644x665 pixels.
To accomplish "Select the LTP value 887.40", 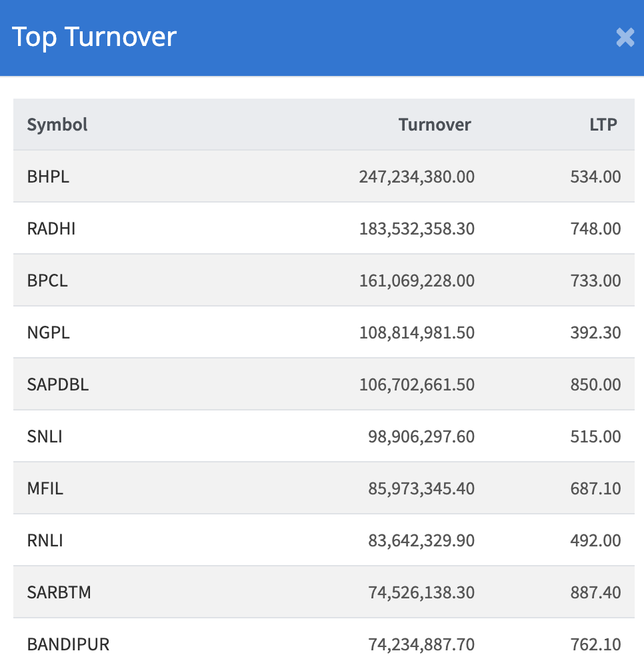I will pos(595,592).
